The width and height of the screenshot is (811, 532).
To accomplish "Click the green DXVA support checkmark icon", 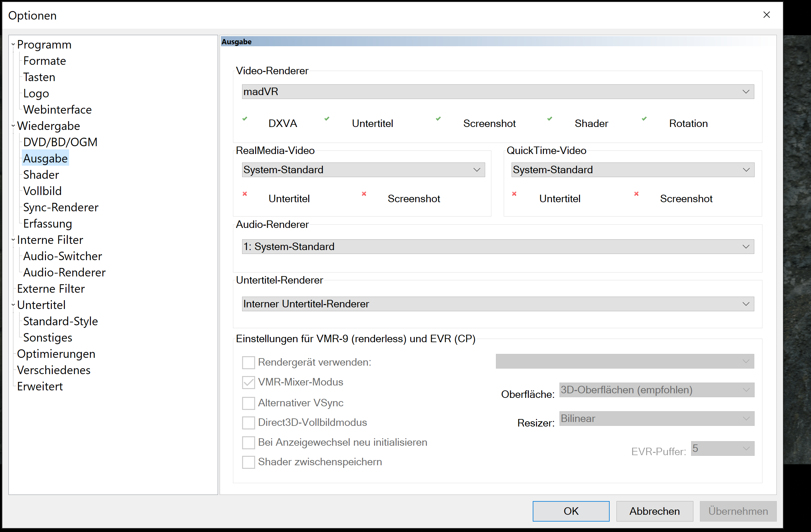I will [245, 119].
